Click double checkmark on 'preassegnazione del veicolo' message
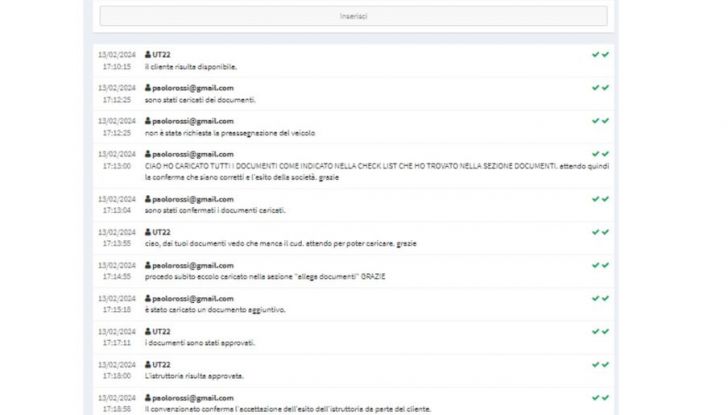The width and height of the screenshot is (728, 415). pos(600,120)
